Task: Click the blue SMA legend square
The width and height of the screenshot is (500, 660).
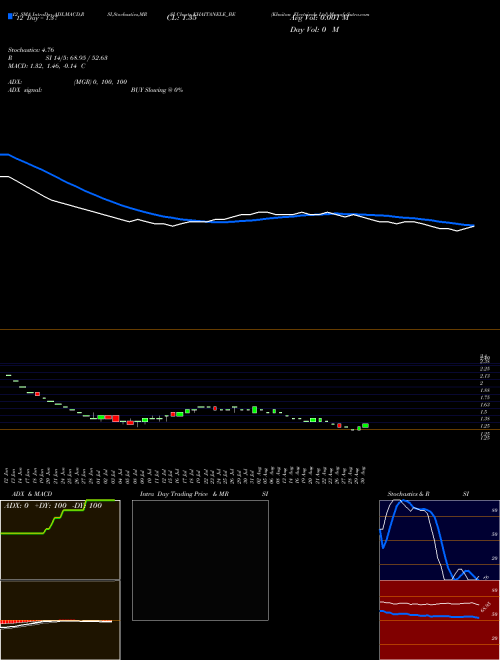Action: (x=11, y=16)
